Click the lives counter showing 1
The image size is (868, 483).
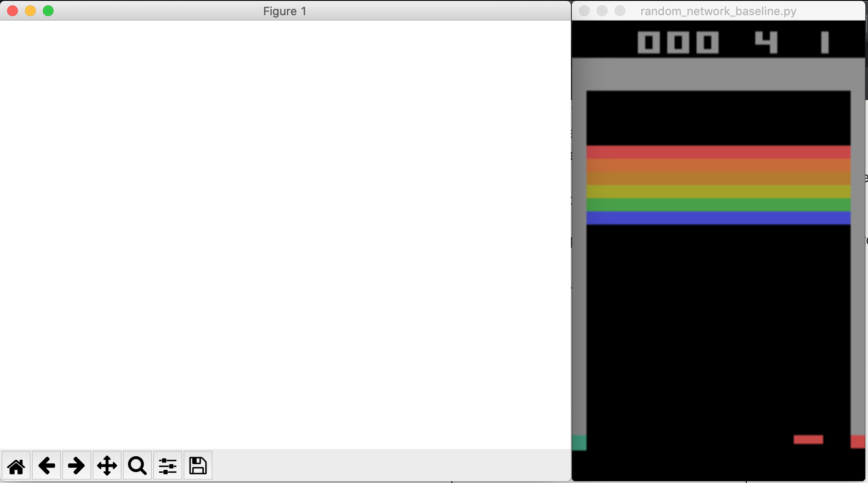pos(824,42)
